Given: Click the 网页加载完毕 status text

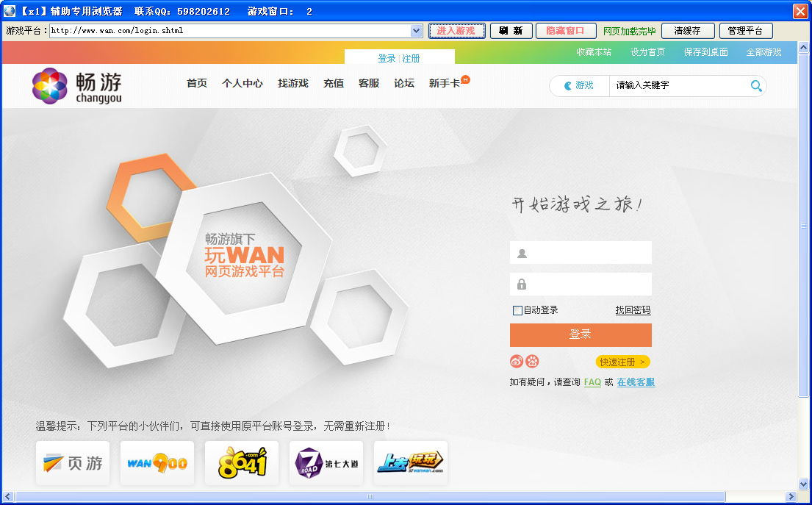Looking at the screenshot, I should click(x=629, y=31).
